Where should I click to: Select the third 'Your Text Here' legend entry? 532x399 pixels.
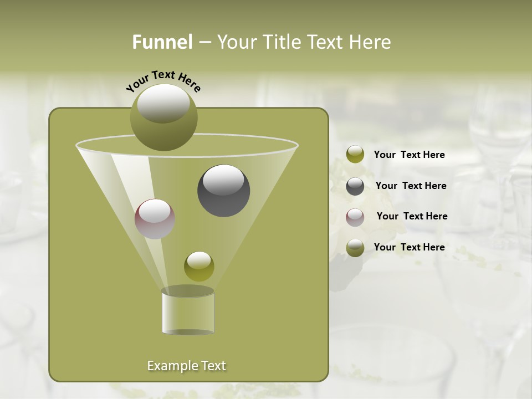tap(412, 216)
